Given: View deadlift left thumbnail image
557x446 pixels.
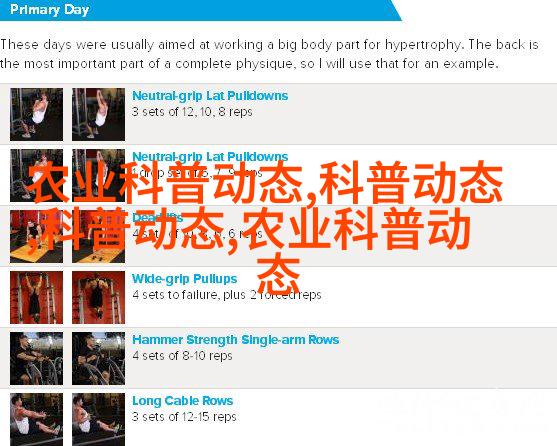Looking at the screenshot, I should coord(37,236).
